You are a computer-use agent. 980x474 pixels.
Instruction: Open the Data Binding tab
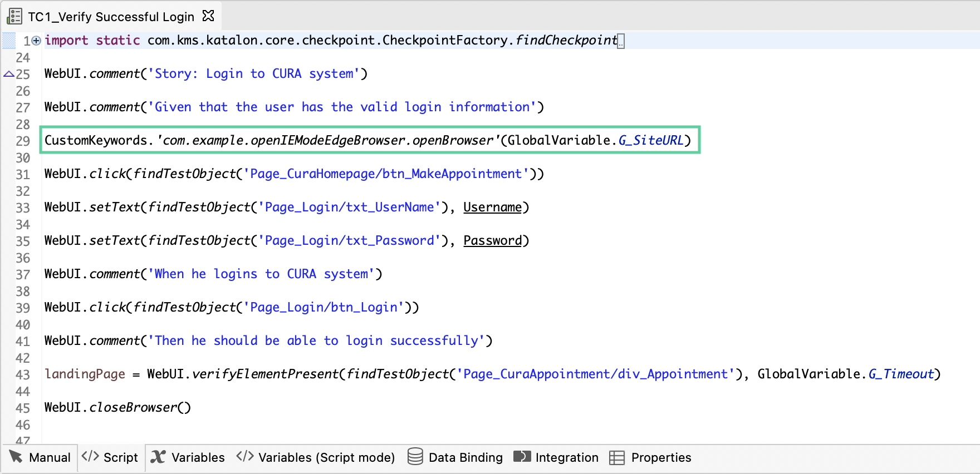coord(455,457)
